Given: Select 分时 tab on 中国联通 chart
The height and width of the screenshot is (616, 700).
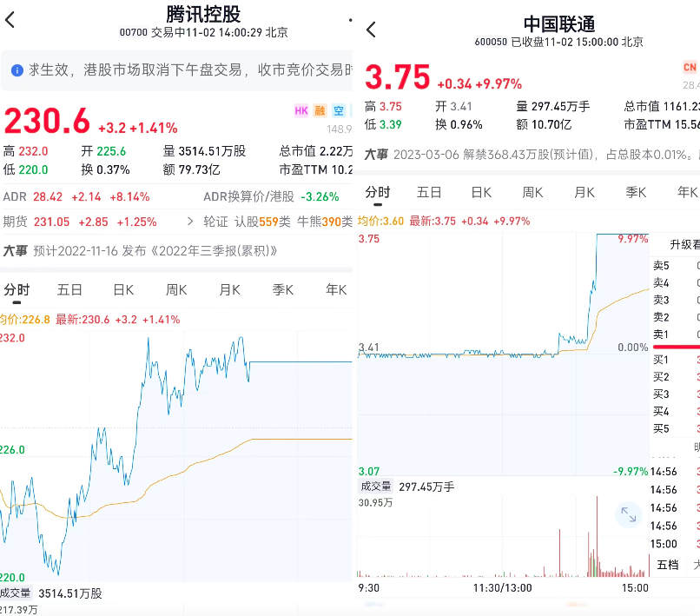Looking at the screenshot, I should (378, 192).
